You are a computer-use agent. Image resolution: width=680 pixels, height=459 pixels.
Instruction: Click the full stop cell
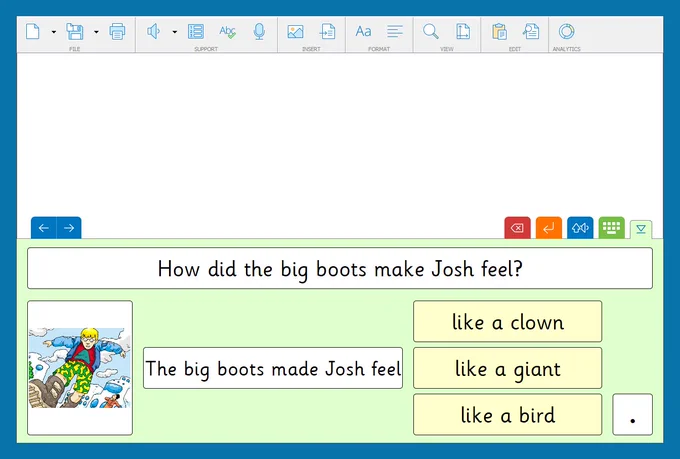(632, 414)
